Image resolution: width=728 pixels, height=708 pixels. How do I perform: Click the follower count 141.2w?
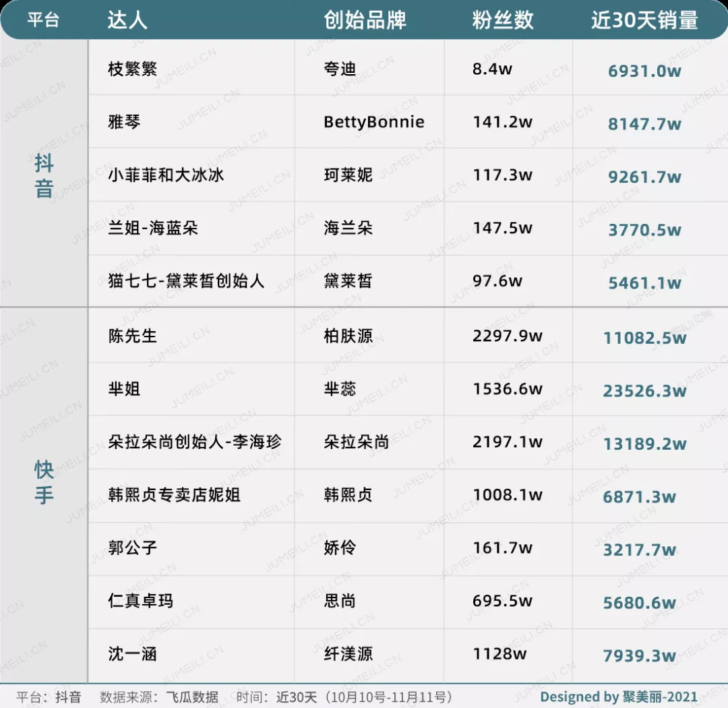(x=502, y=122)
